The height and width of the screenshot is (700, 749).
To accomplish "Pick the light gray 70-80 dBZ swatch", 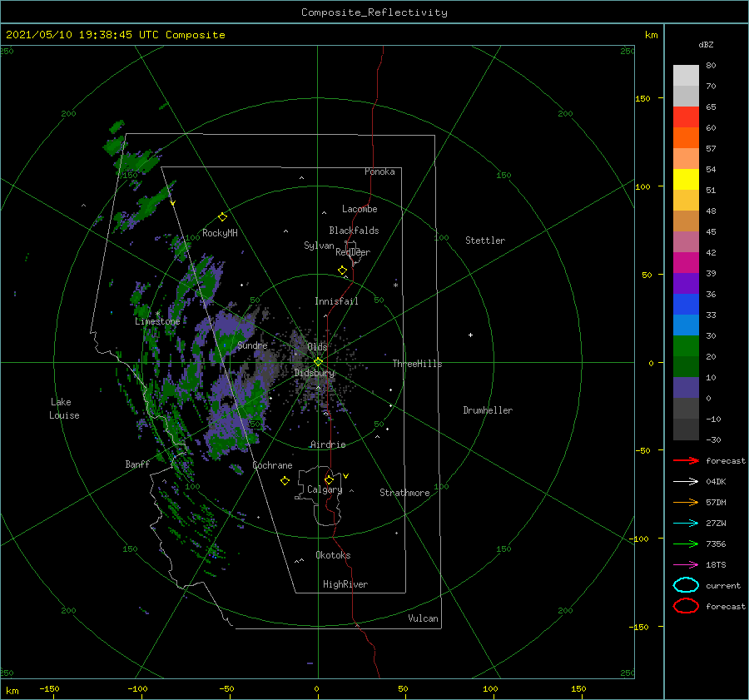I will click(686, 76).
